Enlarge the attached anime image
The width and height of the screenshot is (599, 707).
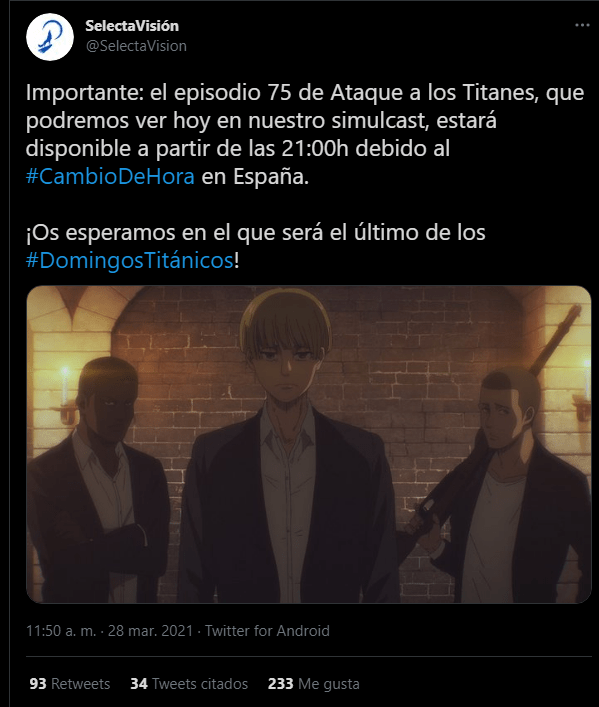[x=309, y=444]
